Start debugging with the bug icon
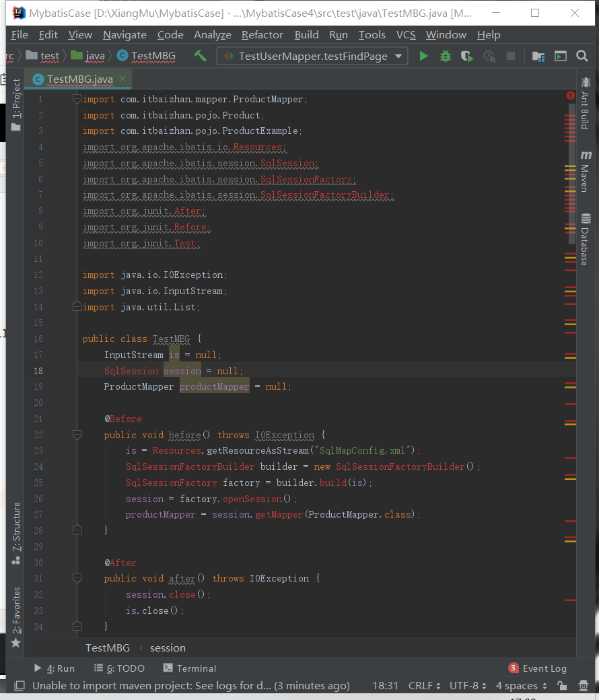599x700 pixels. point(445,56)
